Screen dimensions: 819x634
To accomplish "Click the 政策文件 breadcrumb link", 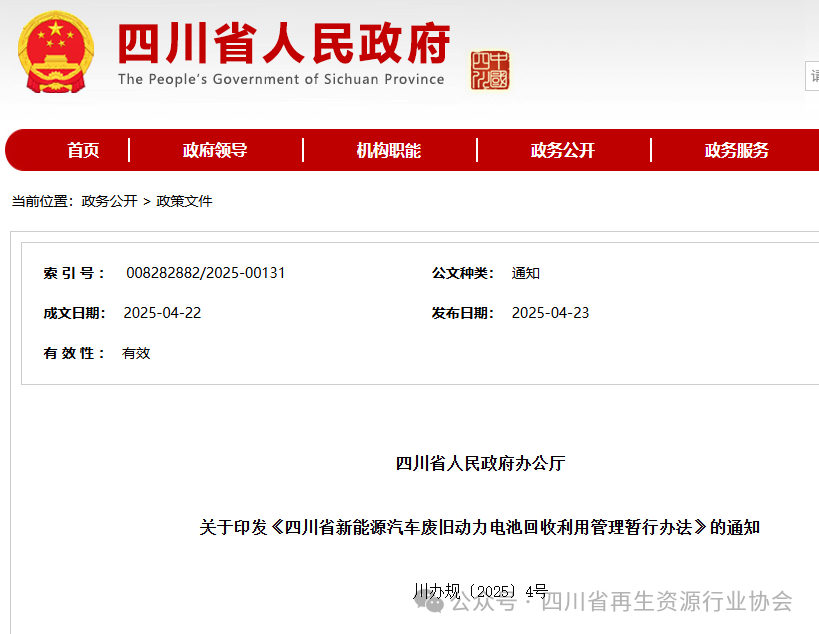I will coord(184,201).
